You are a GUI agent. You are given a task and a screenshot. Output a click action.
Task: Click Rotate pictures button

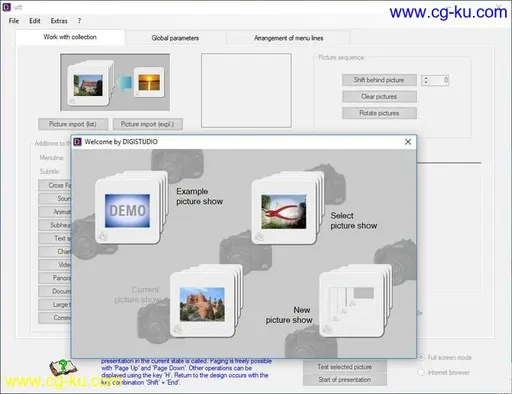[379, 113]
